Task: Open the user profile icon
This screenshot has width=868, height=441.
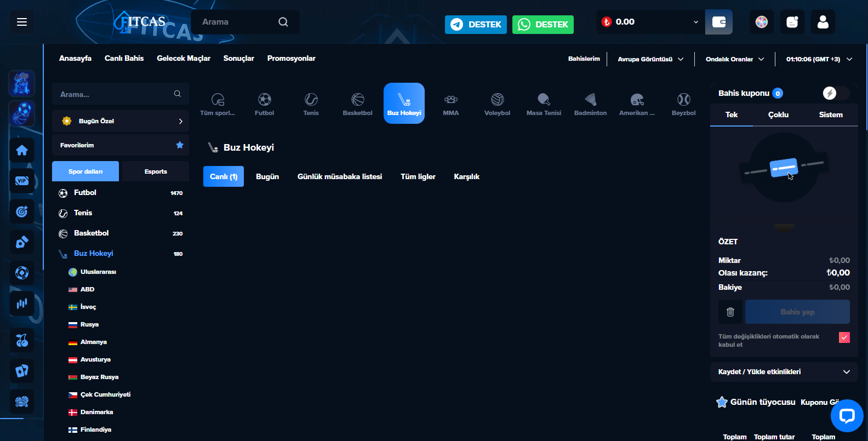Action: click(823, 22)
